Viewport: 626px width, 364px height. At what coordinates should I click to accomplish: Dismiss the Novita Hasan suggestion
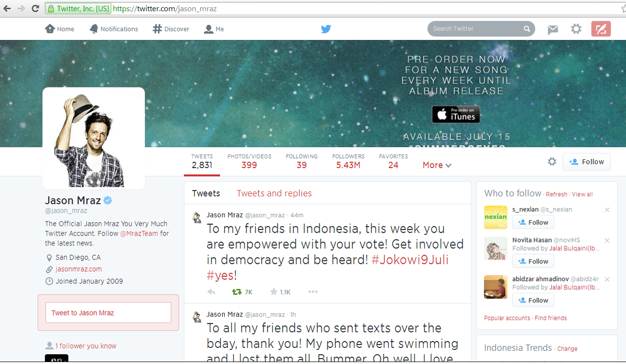coord(607,240)
